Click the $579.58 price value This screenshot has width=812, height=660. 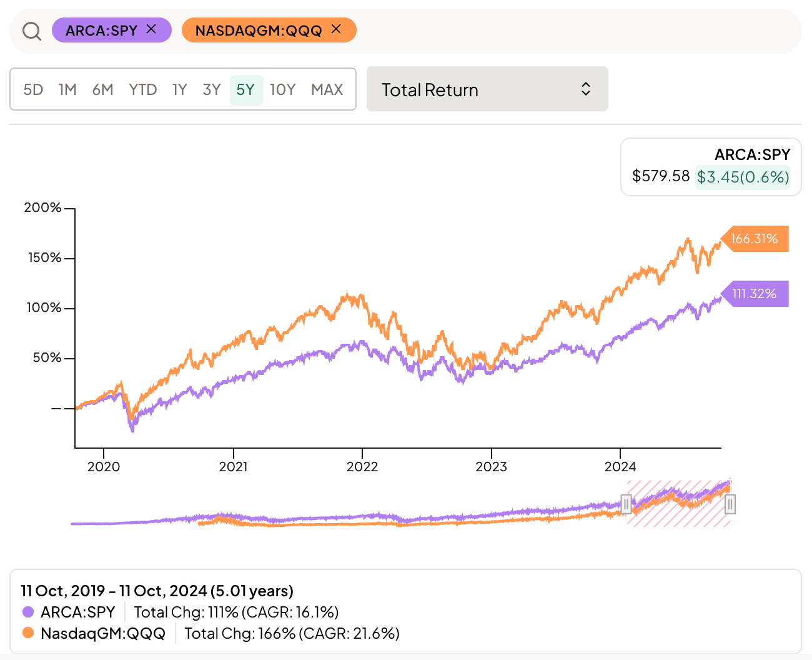tap(661, 176)
